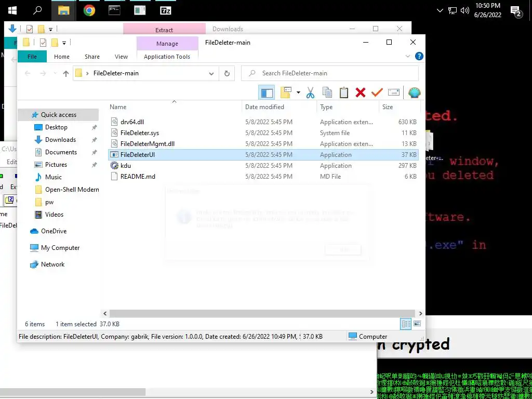Open the File ribbon tab
Screen dimensions: 532x399
32,57
